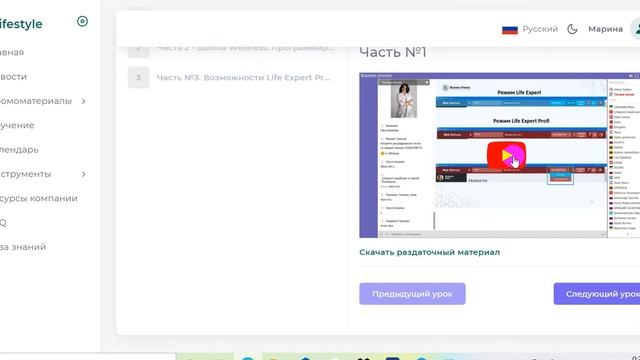Go to Главная in the sidebar

click(12, 52)
